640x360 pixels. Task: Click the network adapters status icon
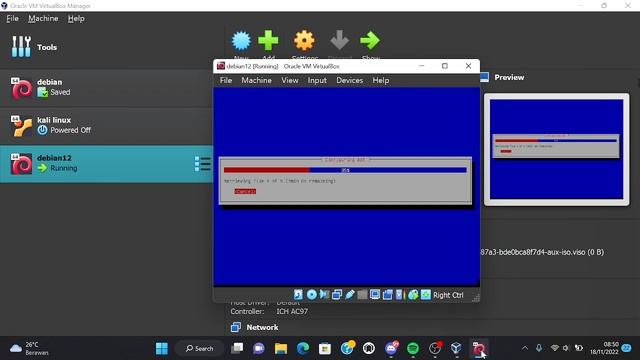tap(337, 295)
